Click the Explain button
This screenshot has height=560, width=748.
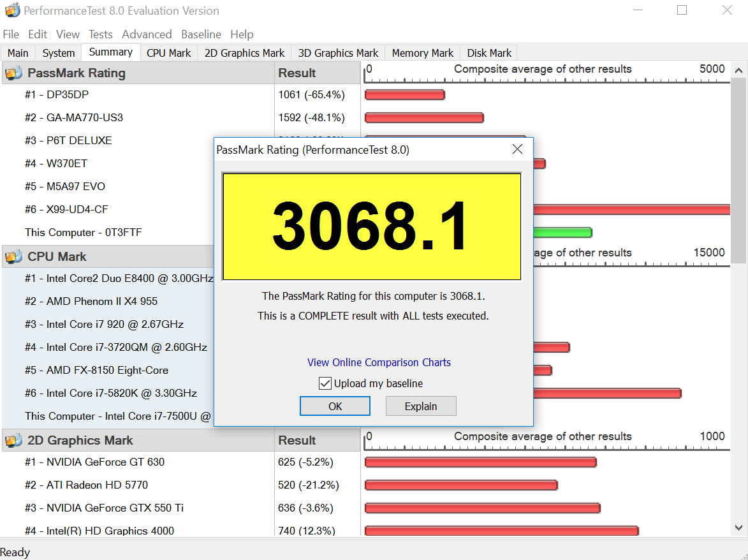[x=421, y=406]
